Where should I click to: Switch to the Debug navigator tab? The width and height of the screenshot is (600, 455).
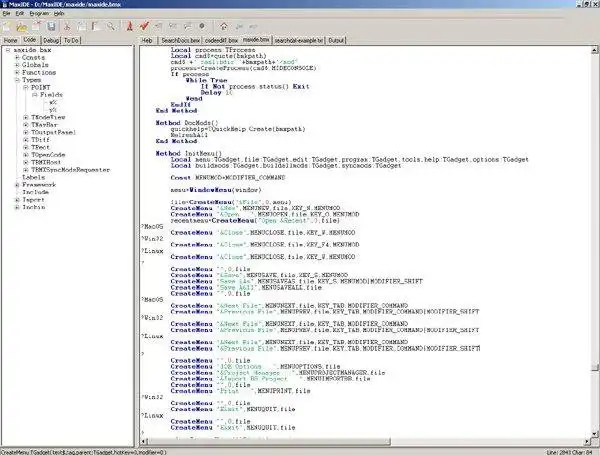(51, 40)
